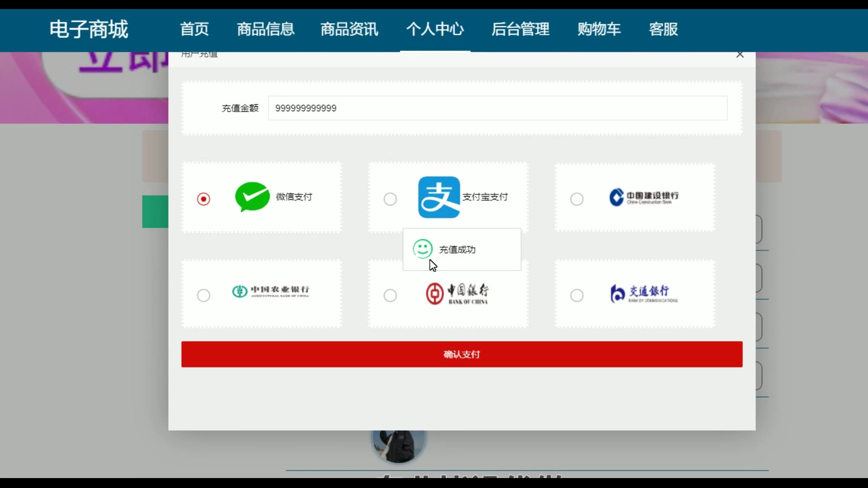Select the 中国银行 radio button
This screenshot has height=488, width=868.
(x=390, y=296)
